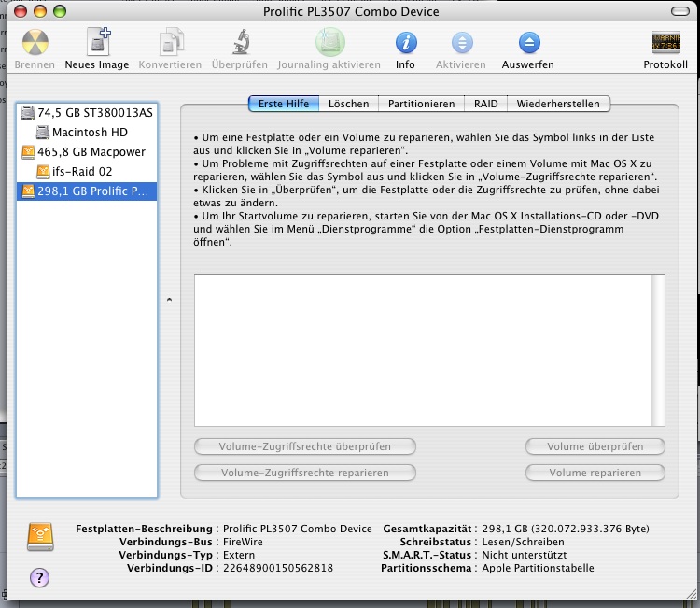Viewport: 700px width, 608px height.
Task: Click the Journaling aktivieren icon
Action: pyautogui.click(x=329, y=41)
